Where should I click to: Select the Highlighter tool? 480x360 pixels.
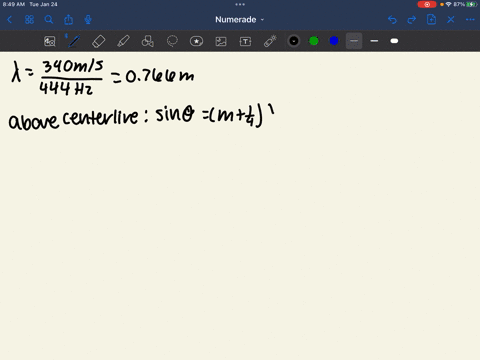123,41
